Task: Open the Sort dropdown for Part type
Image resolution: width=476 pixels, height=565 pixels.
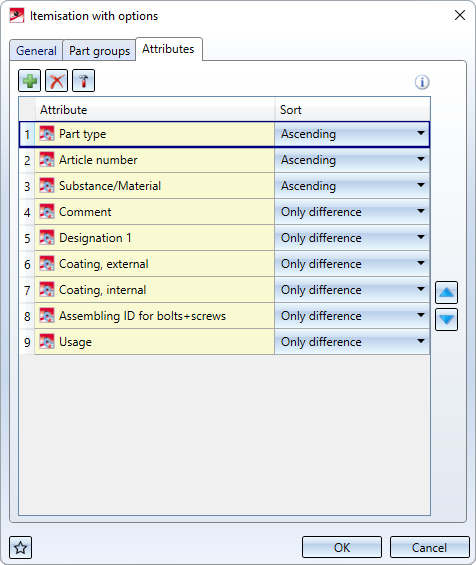Action: pyautogui.click(x=352, y=134)
